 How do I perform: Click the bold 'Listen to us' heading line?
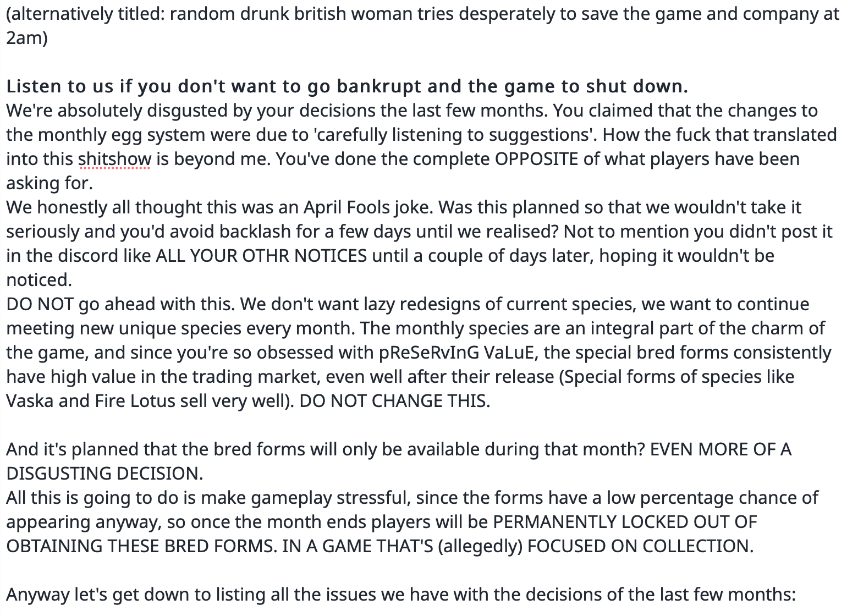[347, 86]
